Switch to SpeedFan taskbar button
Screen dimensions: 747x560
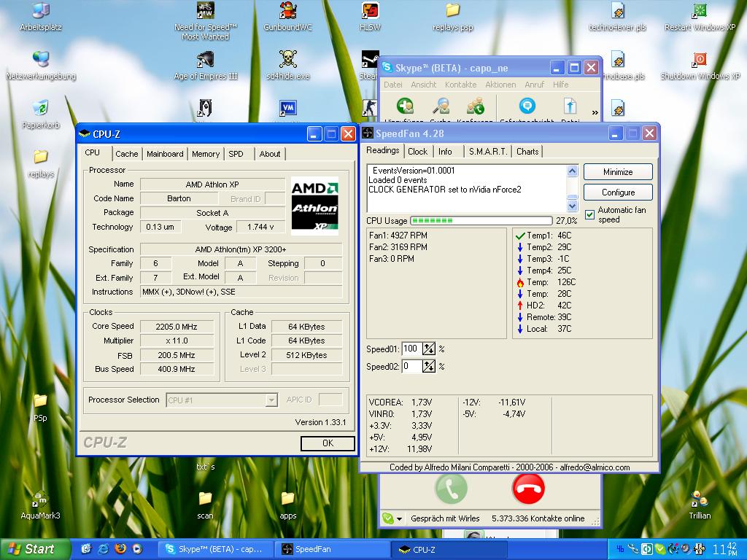point(332,549)
